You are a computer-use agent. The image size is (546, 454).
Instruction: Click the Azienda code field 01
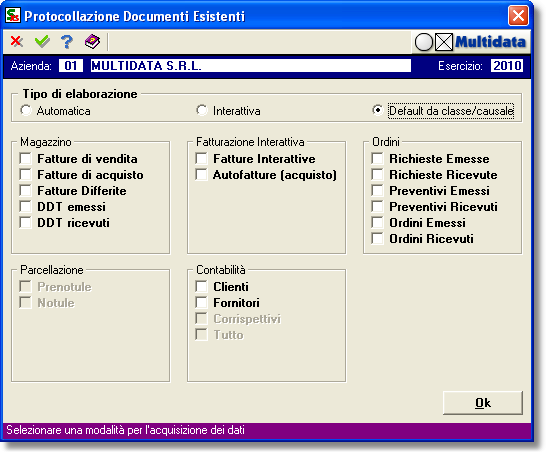click(x=71, y=65)
